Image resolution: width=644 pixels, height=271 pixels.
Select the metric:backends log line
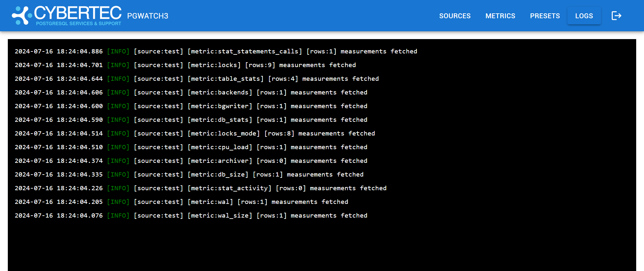pyautogui.click(x=191, y=93)
